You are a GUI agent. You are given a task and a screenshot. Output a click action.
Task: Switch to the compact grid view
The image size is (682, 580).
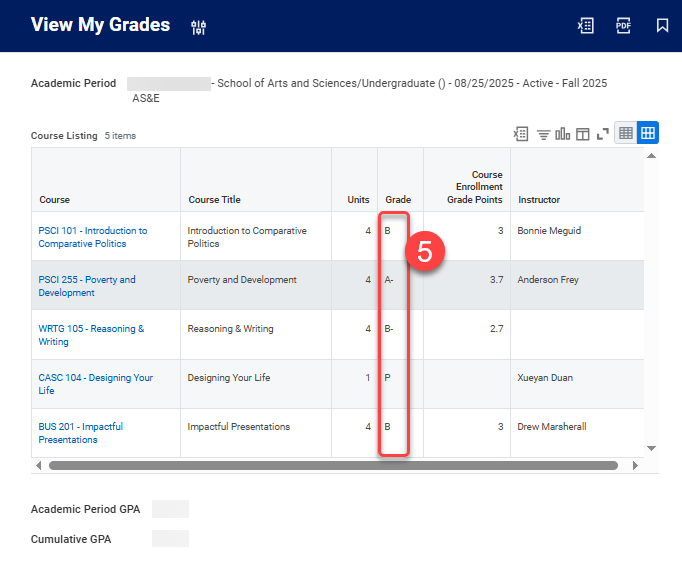[625, 133]
